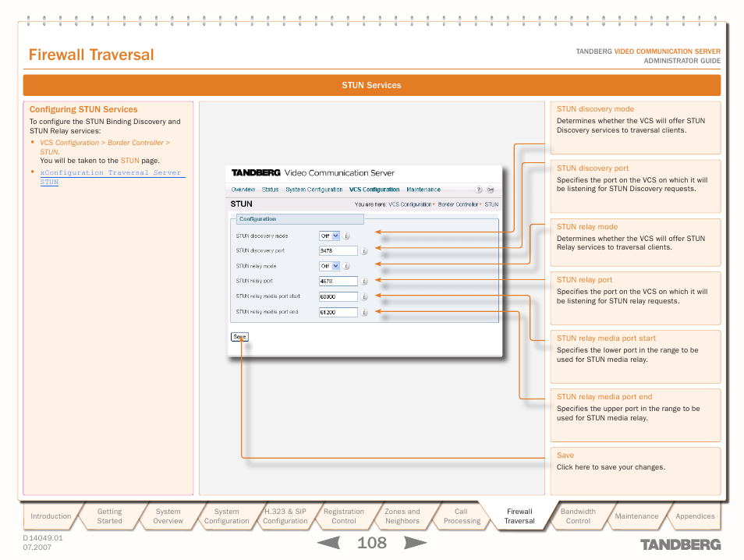Click the STUN relay port description heading
Screen dimensions: 744x560
point(584,280)
